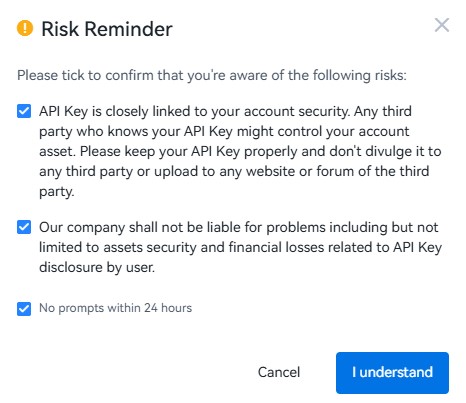Click the final 'party.' word of first risk

[x=57, y=192]
